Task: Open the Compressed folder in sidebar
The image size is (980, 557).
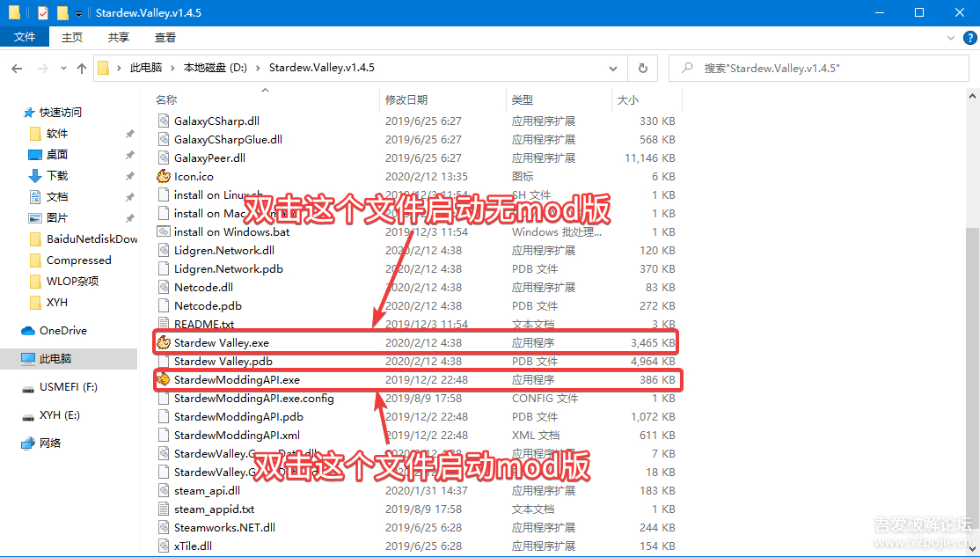Action: pyautogui.click(x=79, y=260)
